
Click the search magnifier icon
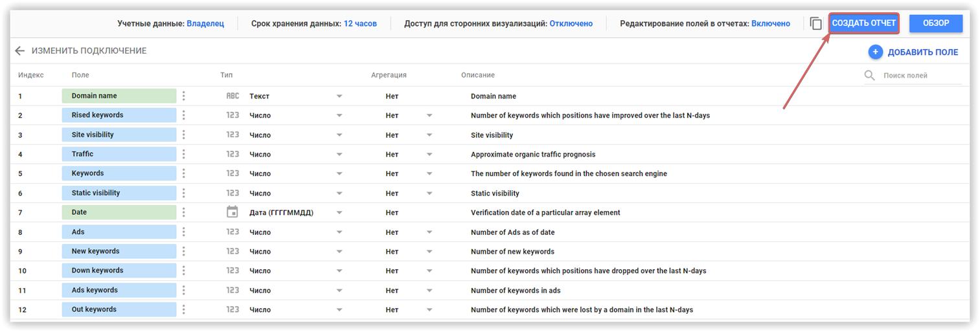870,76
